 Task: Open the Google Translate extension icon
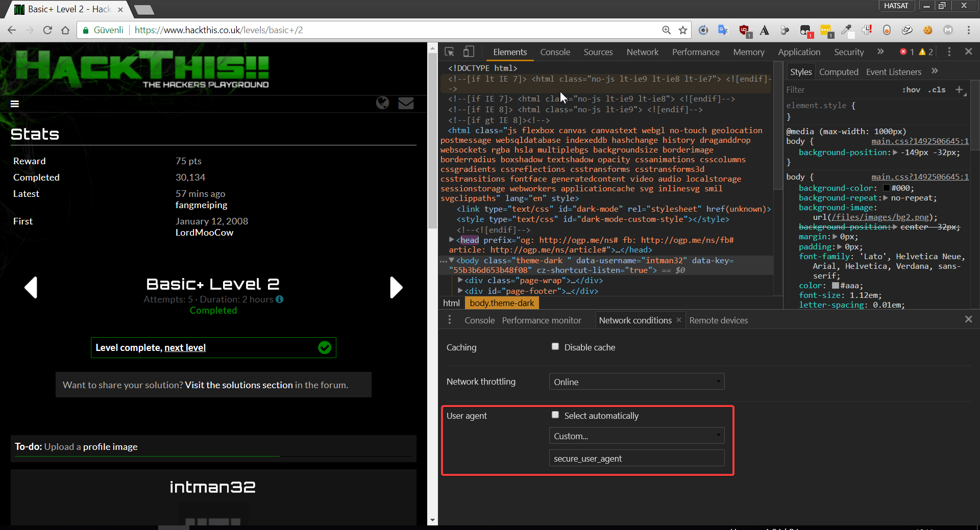pyautogui.click(x=723, y=30)
